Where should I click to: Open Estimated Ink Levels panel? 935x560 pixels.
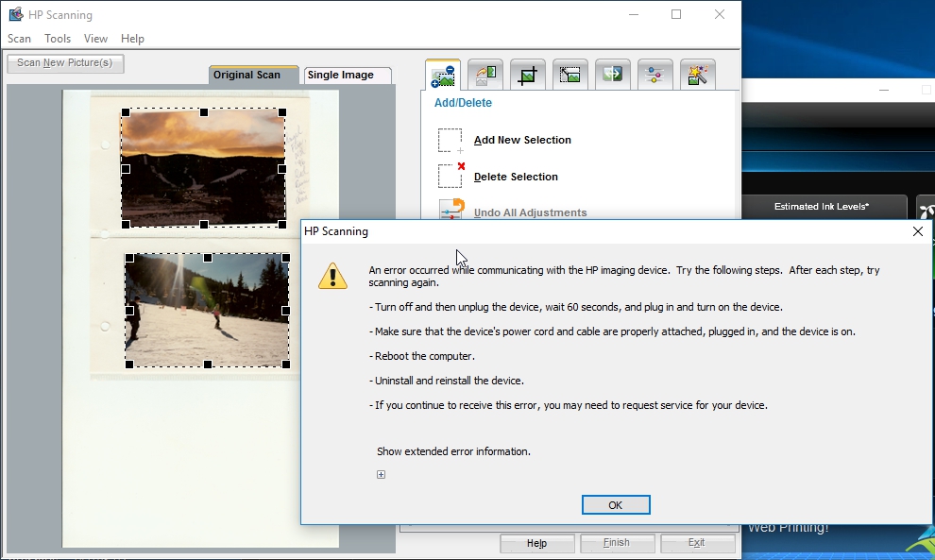coord(824,206)
